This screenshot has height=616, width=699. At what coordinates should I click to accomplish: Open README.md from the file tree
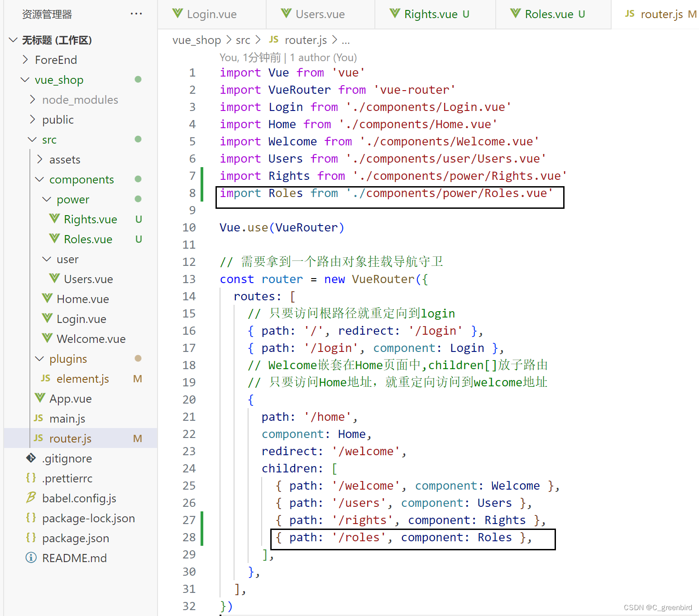pos(75,558)
